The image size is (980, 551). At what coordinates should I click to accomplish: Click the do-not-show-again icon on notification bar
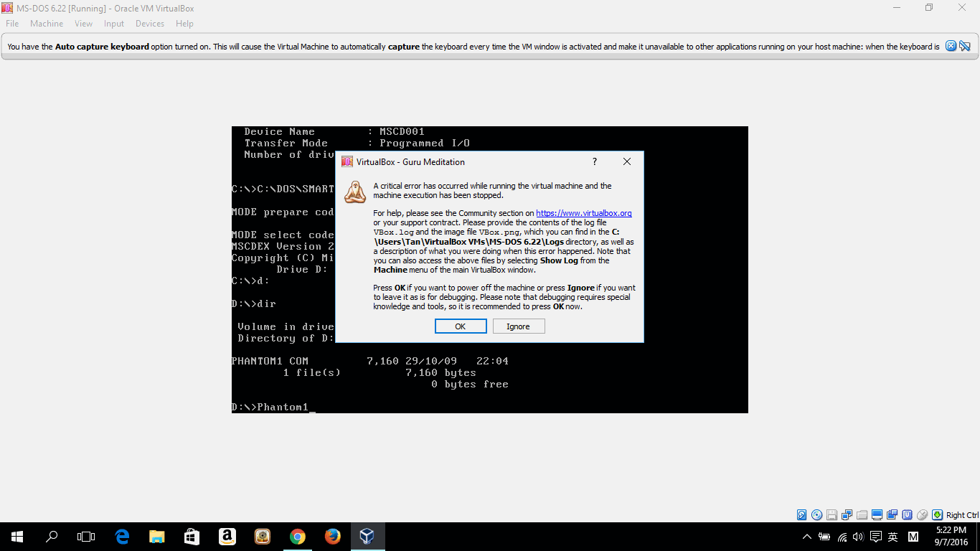(x=965, y=46)
